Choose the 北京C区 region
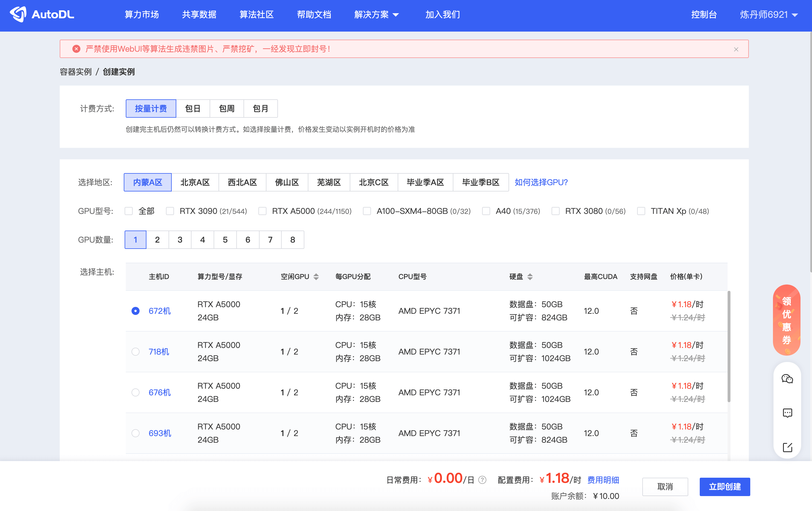This screenshot has width=812, height=511. click(374, 182)
